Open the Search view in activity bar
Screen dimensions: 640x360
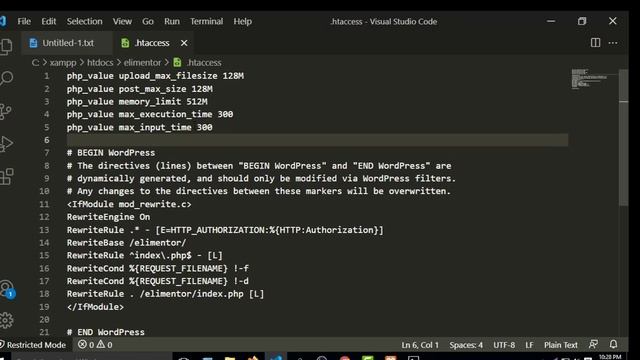pyautogui.click(x=6, y=78)
